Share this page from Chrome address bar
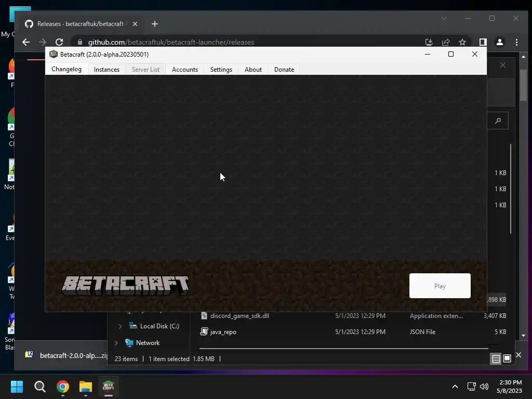 point(445,42)
